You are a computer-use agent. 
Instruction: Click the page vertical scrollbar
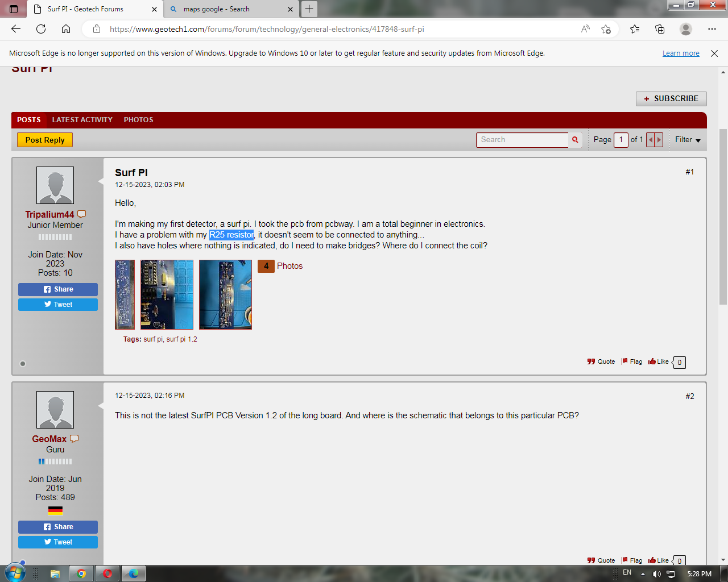pyautogui.click(x=723, y=216)
